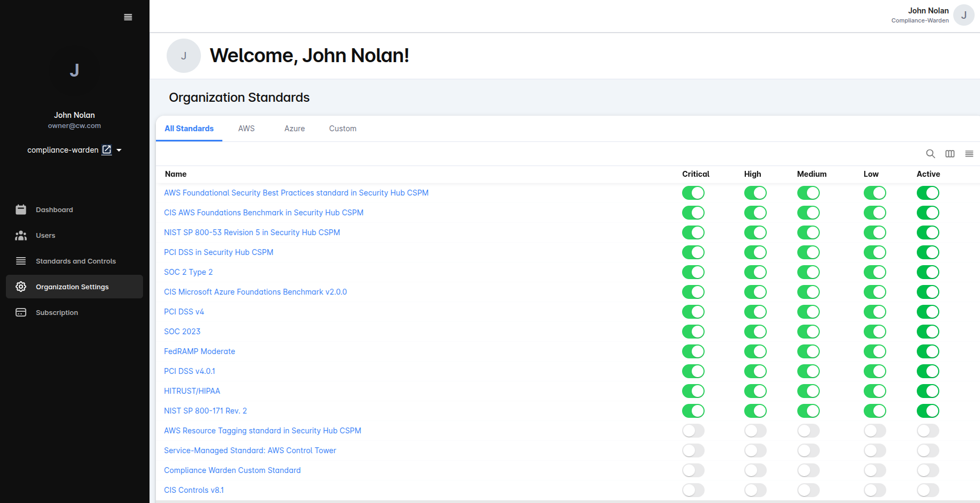Select the Azure tab
The image size is (980, 503).
(294, 129)
